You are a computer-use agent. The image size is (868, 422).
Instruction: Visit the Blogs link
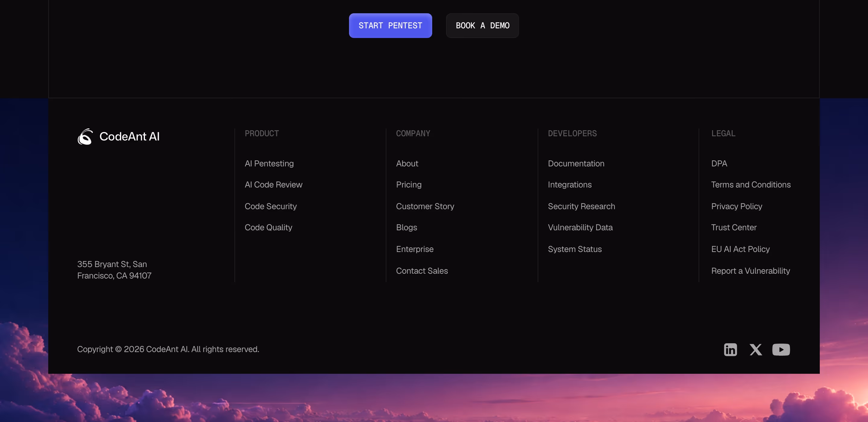tap(406, 228)
